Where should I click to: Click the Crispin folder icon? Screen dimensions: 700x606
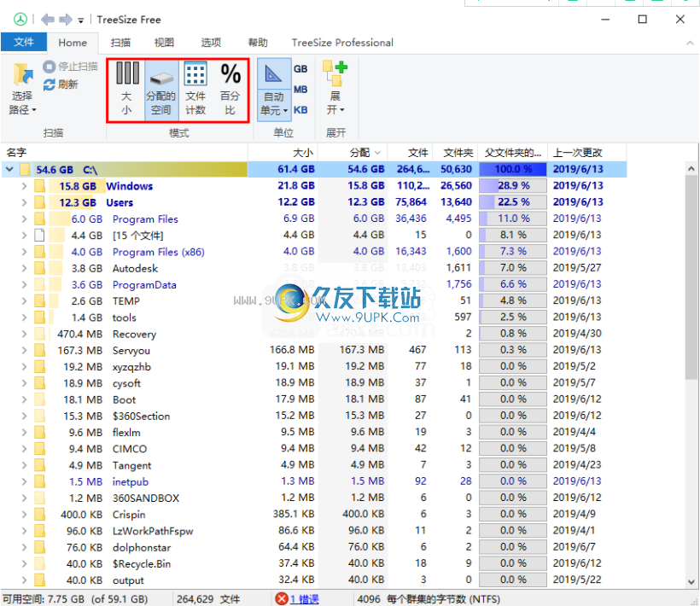point(40,515)
